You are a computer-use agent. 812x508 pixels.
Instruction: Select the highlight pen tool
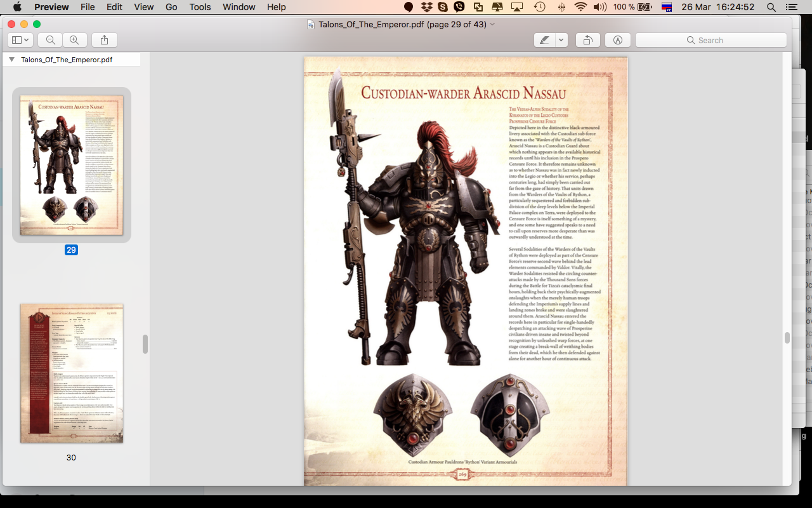coord(544,40)
